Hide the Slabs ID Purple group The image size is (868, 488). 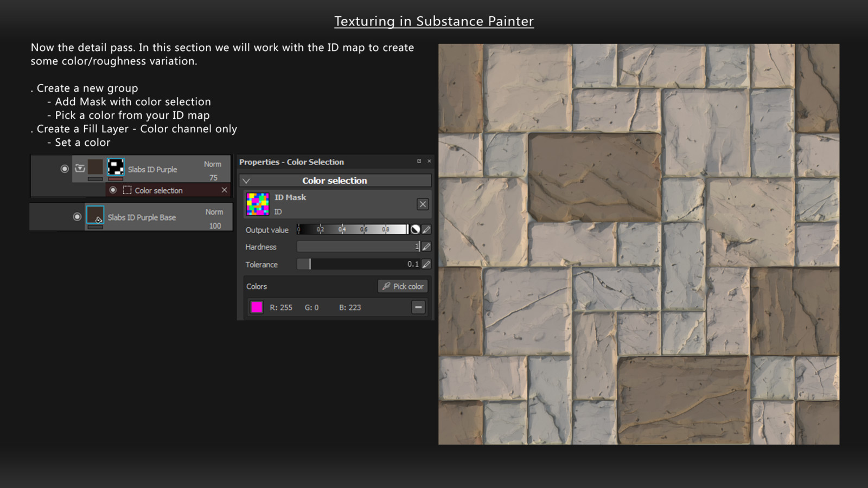(65, 169)
